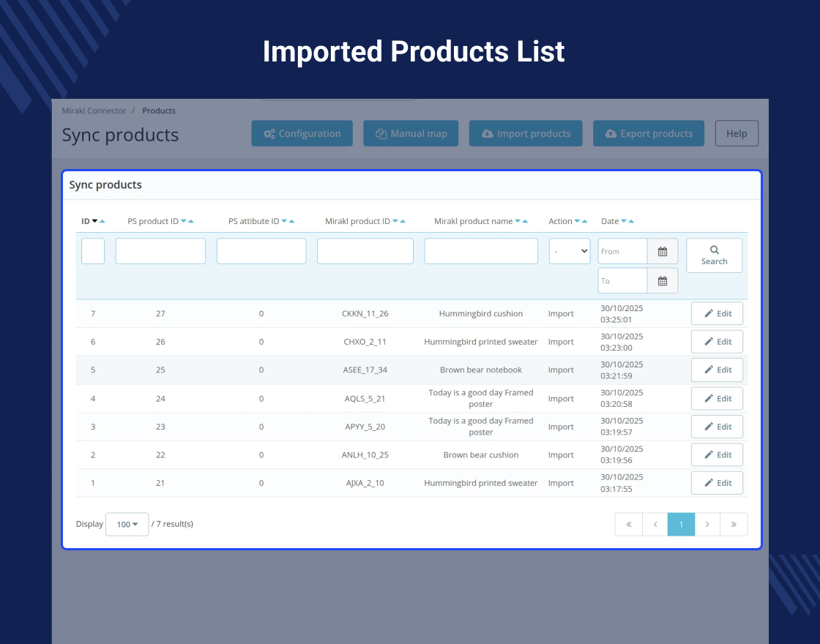Click the Export products button
820x644 pixels.
click(649, 134)
